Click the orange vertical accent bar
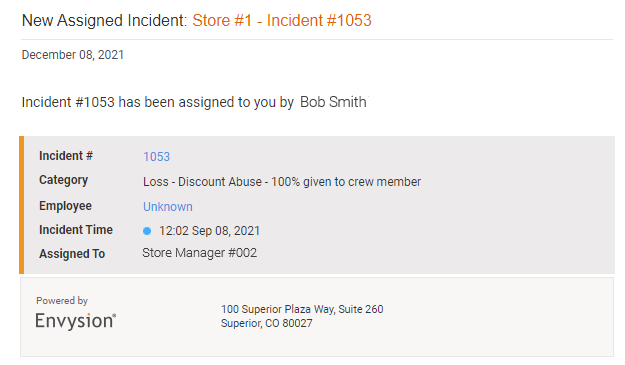The image size is (625, 365). (x=22, y=205)
